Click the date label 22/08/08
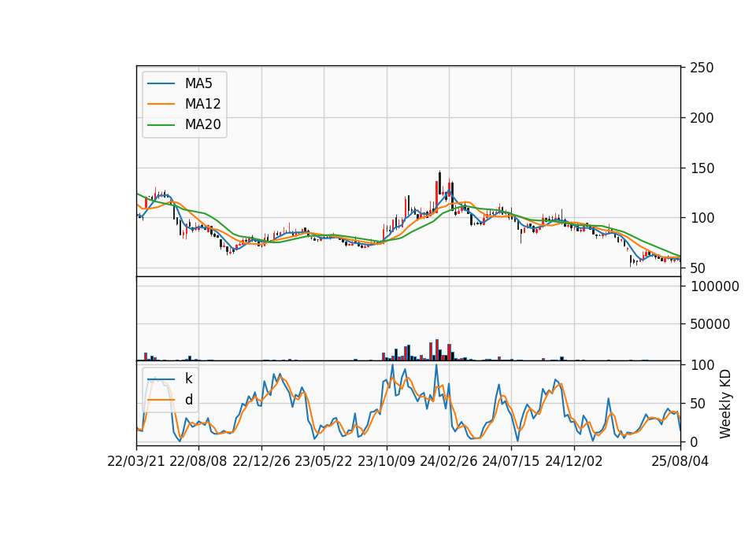756x543 pixels. point(198,461)
